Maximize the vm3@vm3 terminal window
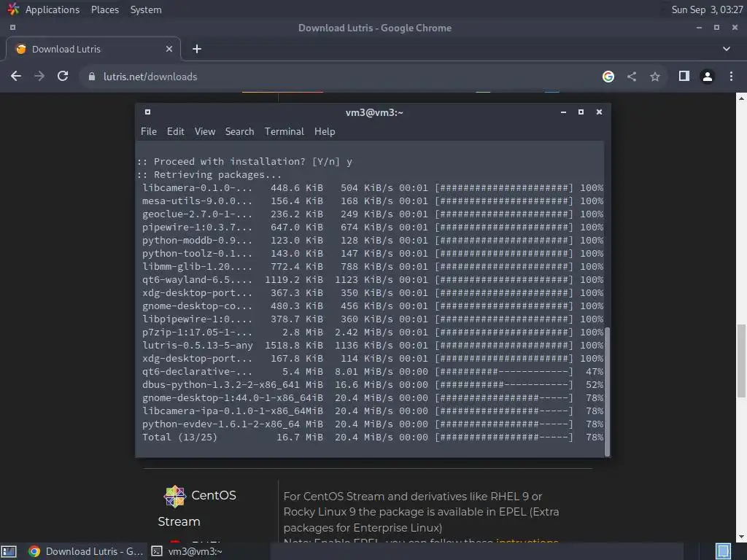 581,112
